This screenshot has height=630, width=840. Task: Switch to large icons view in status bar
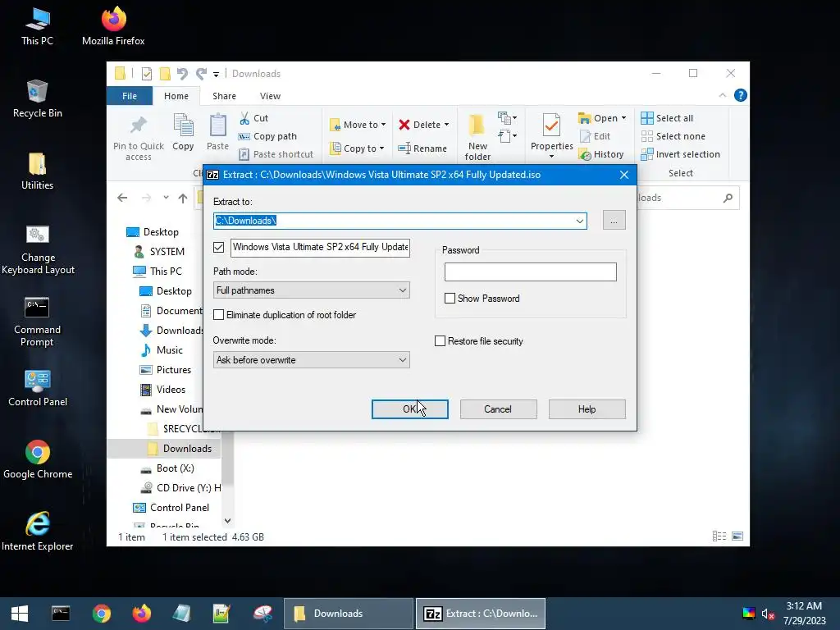pyautogui.click(x=737, y=536)
